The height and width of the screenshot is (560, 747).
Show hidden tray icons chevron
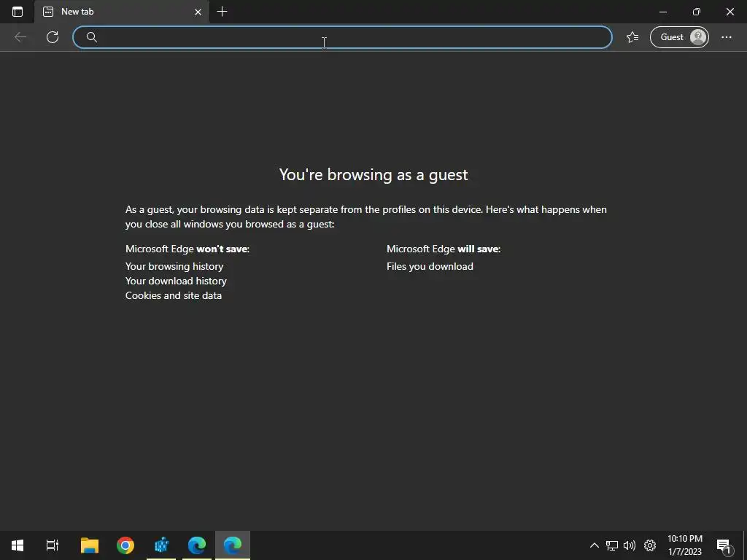point(594,545)
